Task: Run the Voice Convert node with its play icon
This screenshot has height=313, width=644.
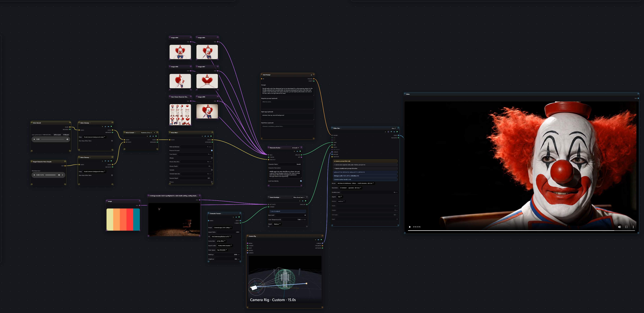Action: 156,136
